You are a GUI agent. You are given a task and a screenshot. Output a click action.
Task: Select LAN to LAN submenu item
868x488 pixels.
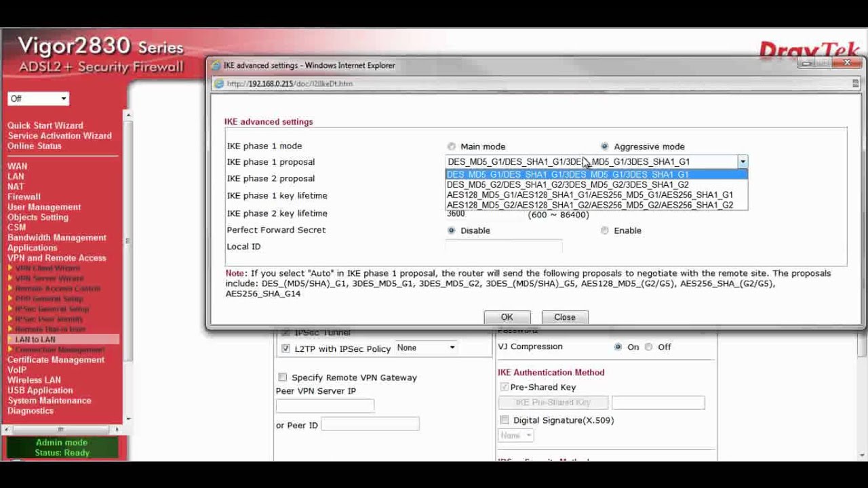click(35, 340)
